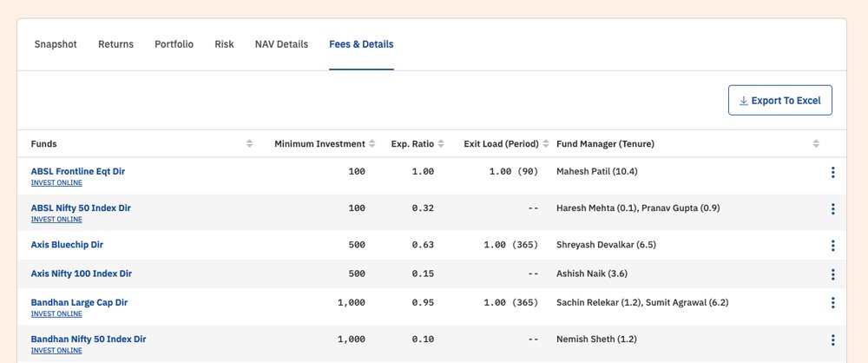This screenshot has height=363, width=868.
Task: Sort by Minimum Investment column arrows
Action: [x=372, y=144]
